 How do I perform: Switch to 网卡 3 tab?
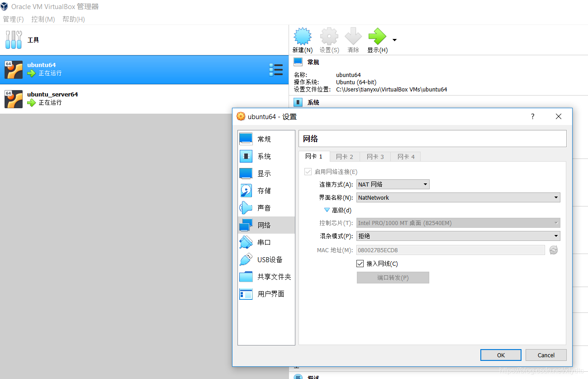[375, 157]
